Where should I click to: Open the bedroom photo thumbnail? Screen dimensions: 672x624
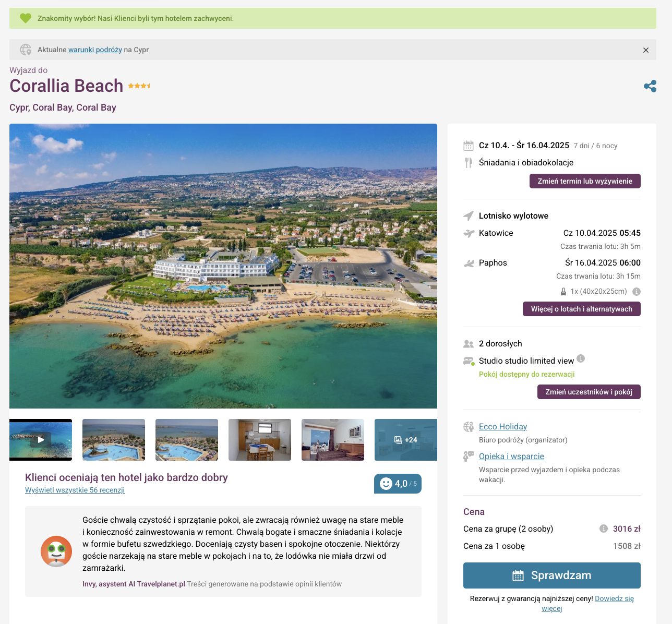click(333, 440)
